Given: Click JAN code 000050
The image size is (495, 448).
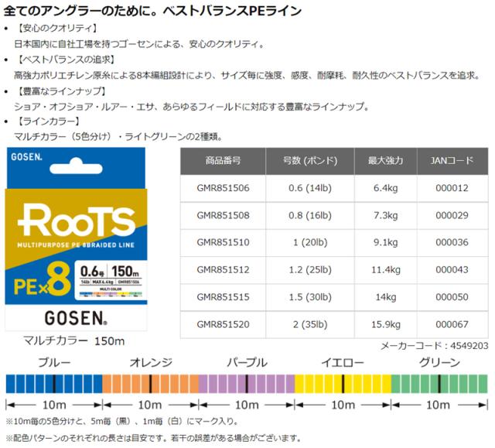Looking at the screenshot, I should click(x=452, y=297).
